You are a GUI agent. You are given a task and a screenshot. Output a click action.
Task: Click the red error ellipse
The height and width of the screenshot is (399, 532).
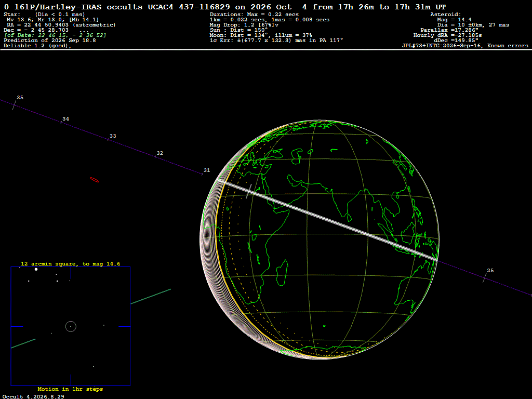click(x=95, y=180)
